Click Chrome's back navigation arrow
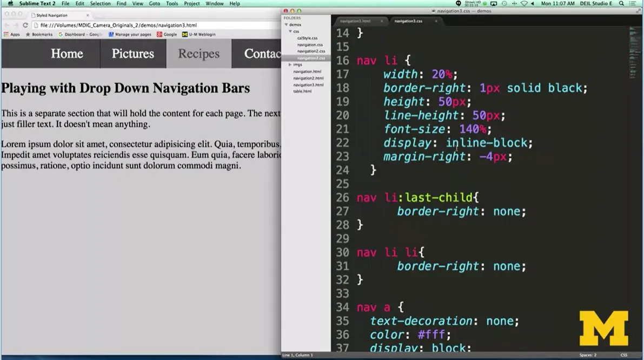This screenshot has height=360, width=644. click(x=6, y=25)
